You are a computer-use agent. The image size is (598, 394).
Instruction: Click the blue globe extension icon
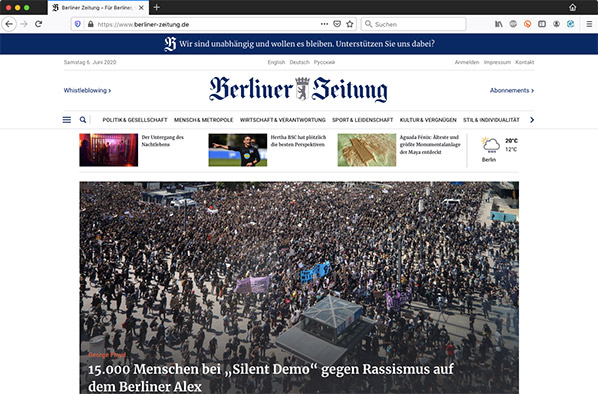(571, 24)
